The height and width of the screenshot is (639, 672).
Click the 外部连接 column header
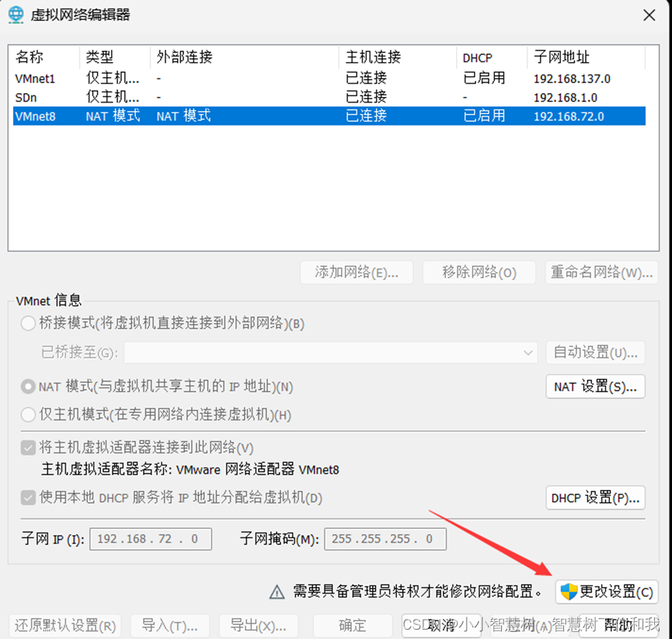[244, 57]
